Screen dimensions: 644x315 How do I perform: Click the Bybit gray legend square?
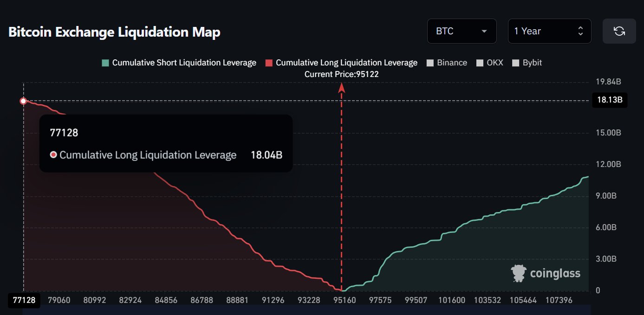515,63
